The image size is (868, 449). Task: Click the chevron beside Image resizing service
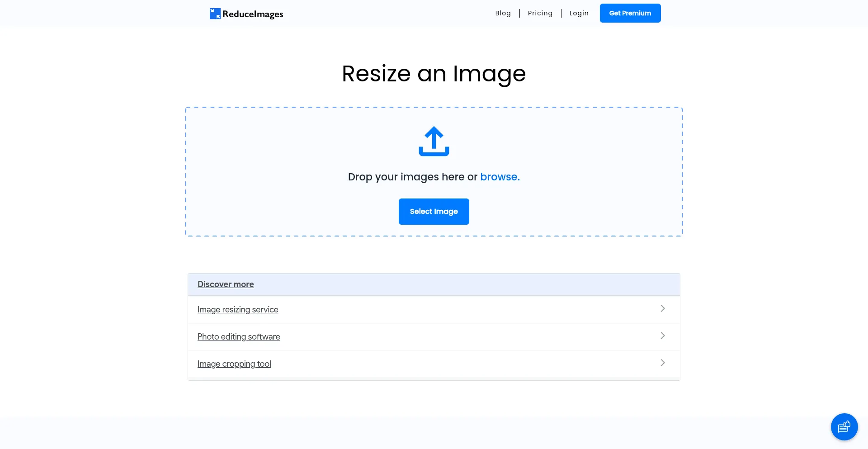click(663, 308)
